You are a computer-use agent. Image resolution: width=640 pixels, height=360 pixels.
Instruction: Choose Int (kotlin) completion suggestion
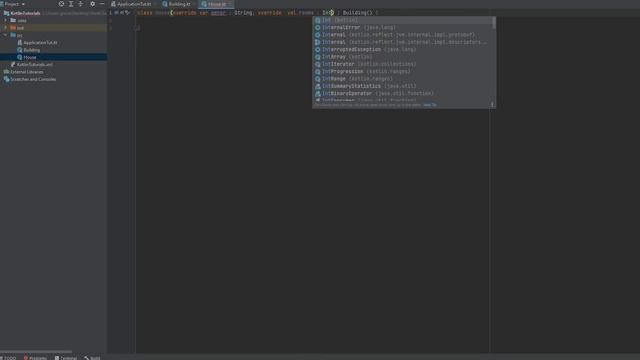pyautogui.click(x=402, y=20)
